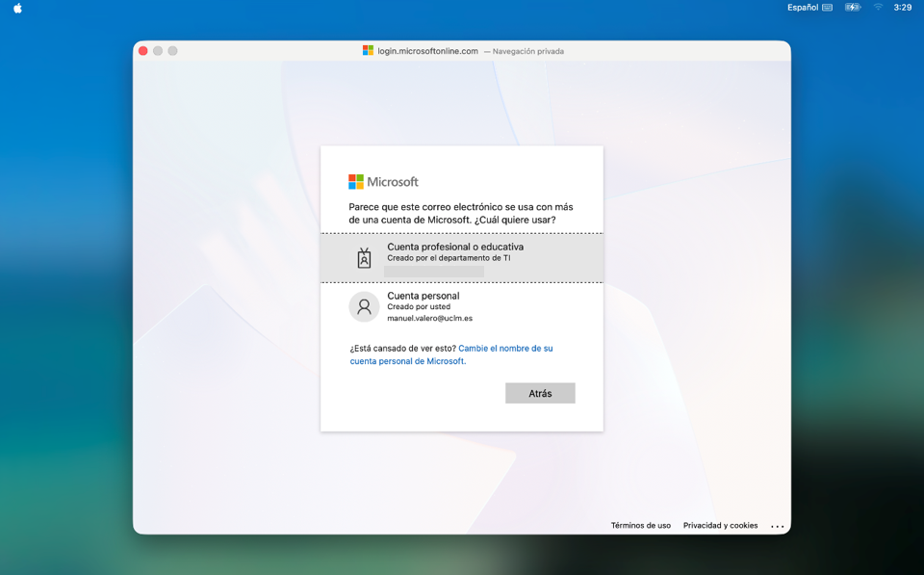Click the work account badge icon
The image size is (924, 575).
point(364,257)
